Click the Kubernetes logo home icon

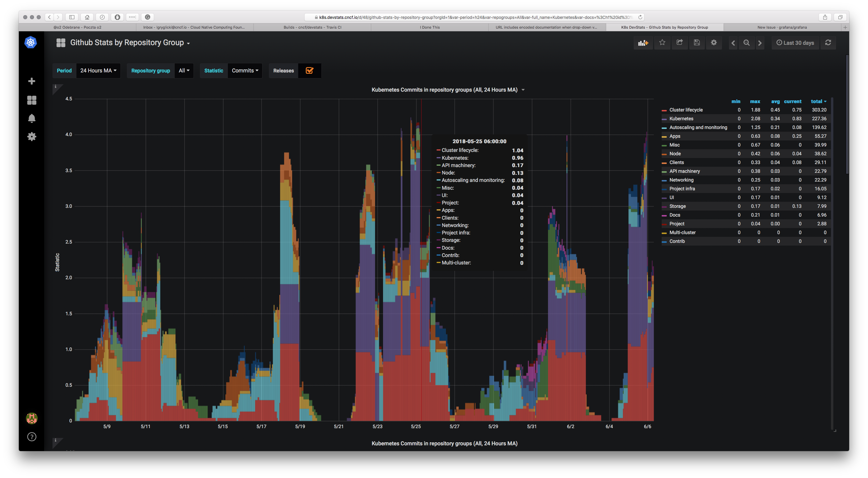(x=31, y=42)
